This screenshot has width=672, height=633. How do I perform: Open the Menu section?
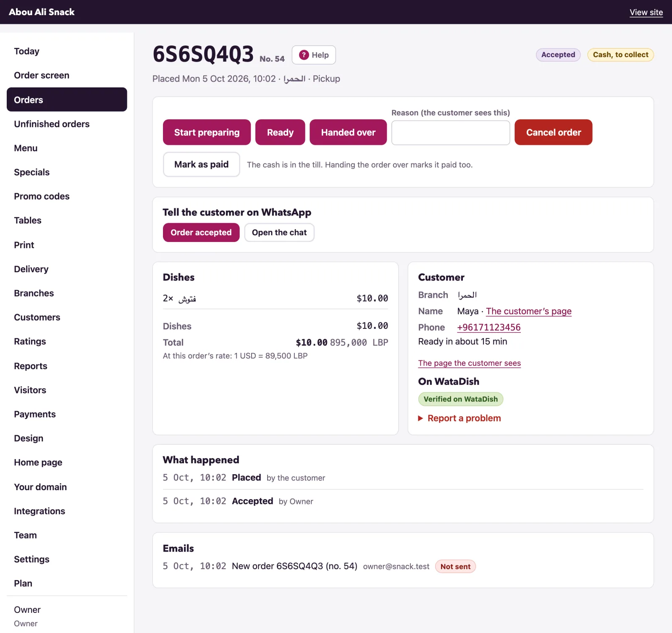67,148
